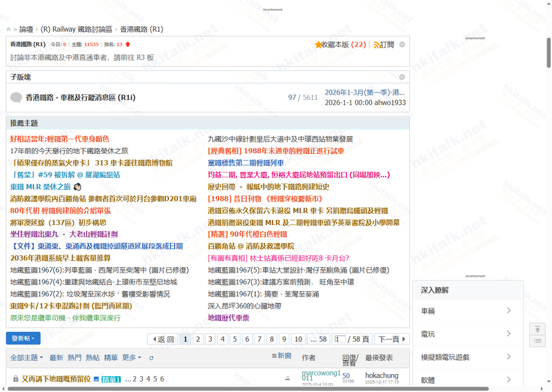552x392 pixels.
Task: Select the 熱帖 thread filter tab
Action: pos(92,357)
